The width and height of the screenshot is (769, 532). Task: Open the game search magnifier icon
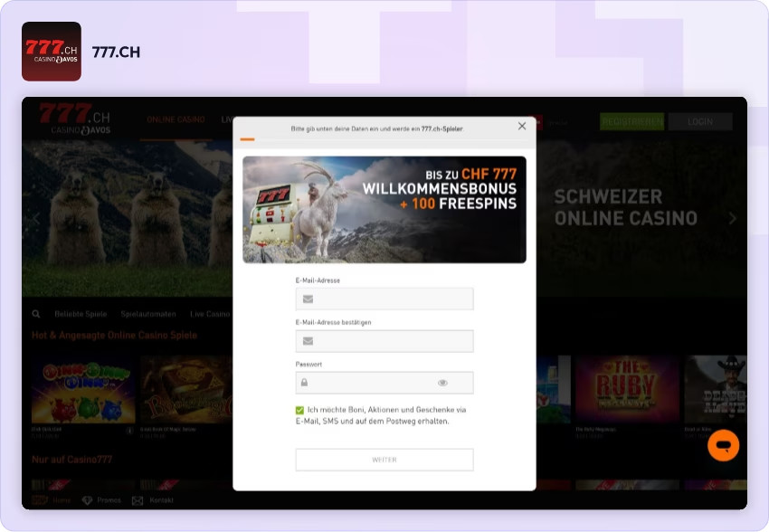point(36,314)
